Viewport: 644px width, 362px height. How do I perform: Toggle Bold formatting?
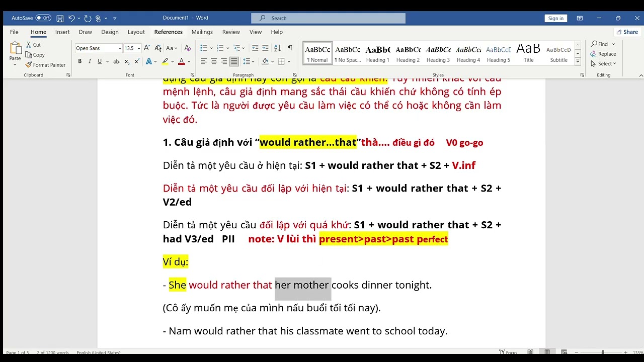(79, 61)
